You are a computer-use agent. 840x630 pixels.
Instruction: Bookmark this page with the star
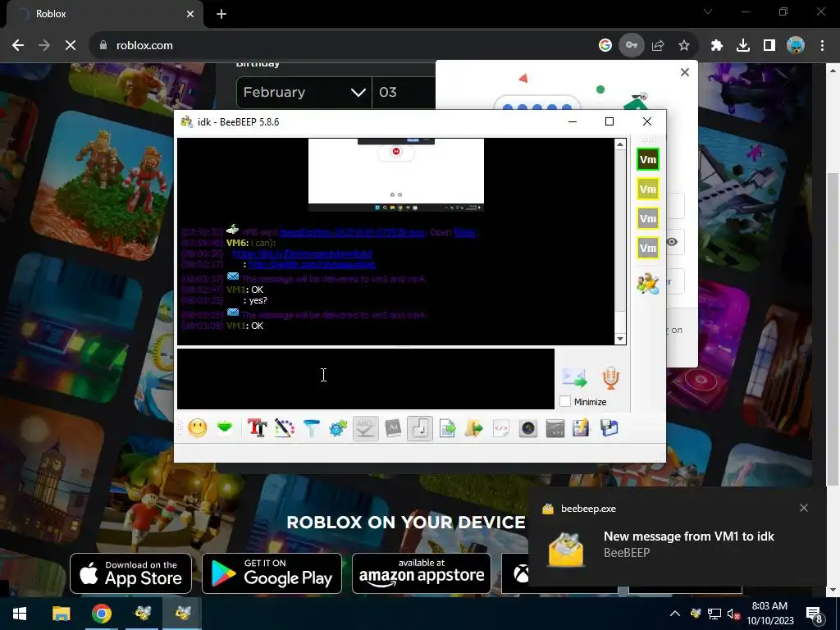coord(684,46)
